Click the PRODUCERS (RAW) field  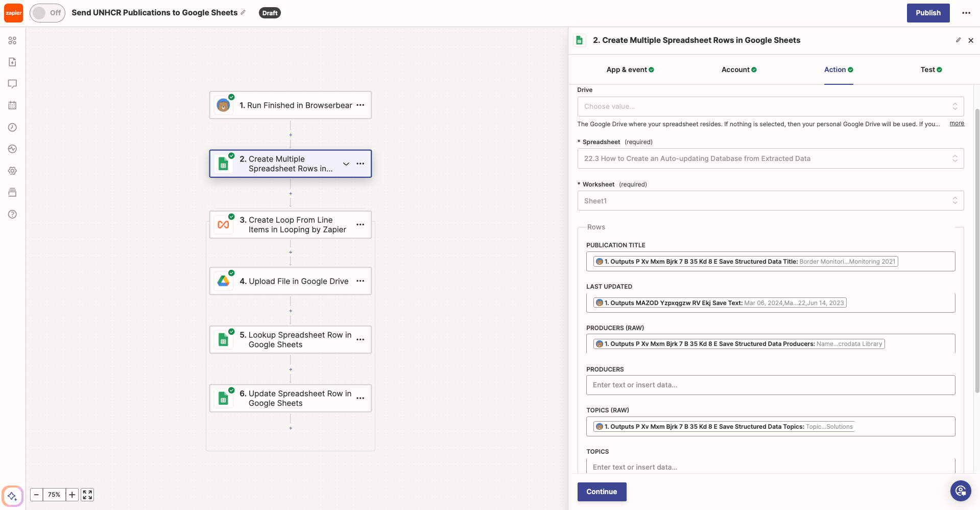click(771, 344)
